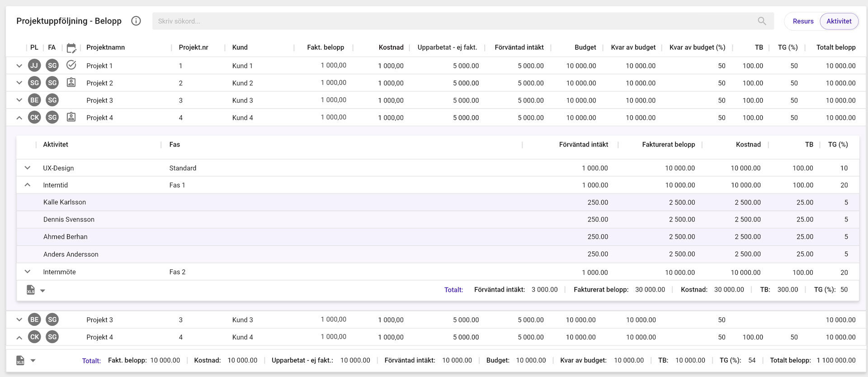Click Totalt label in activity summary
The image size is (868, 377).
click(453, 290)
